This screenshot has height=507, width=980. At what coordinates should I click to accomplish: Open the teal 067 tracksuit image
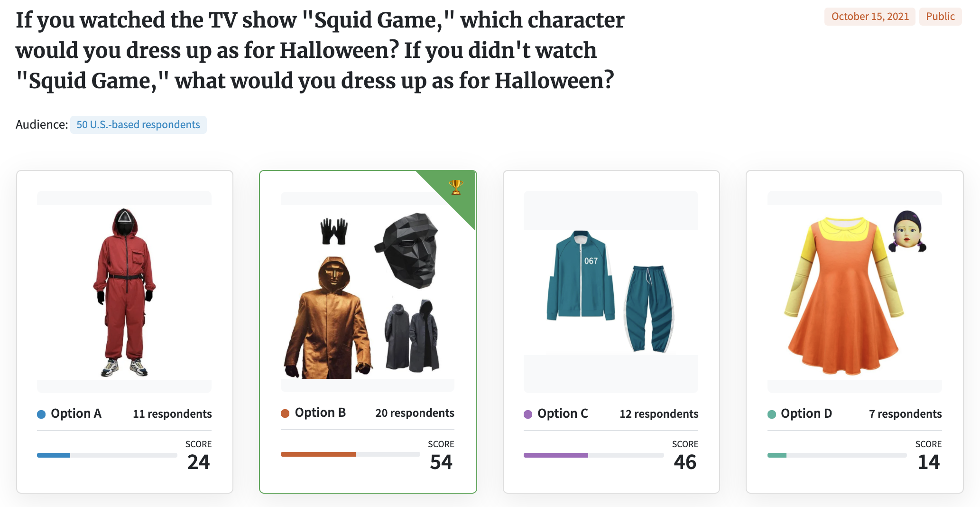[x=611, y=292]
